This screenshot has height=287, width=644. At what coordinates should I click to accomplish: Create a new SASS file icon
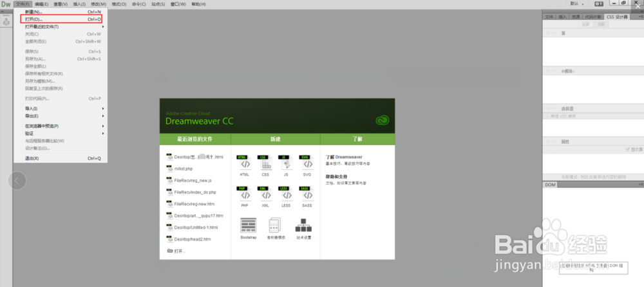(x=307, y=194)
